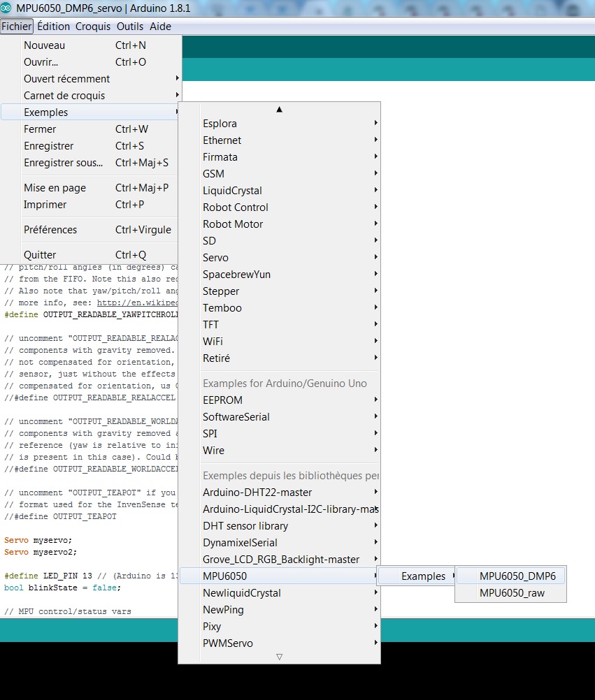Open the Aide menu
This screenshot has height=700, width=595.
[x=160, y=27]
